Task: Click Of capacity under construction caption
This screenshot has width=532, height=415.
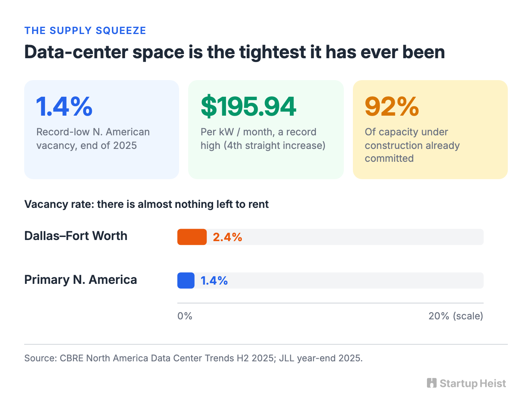Action: pyautogui.click(x=412, y=145)
